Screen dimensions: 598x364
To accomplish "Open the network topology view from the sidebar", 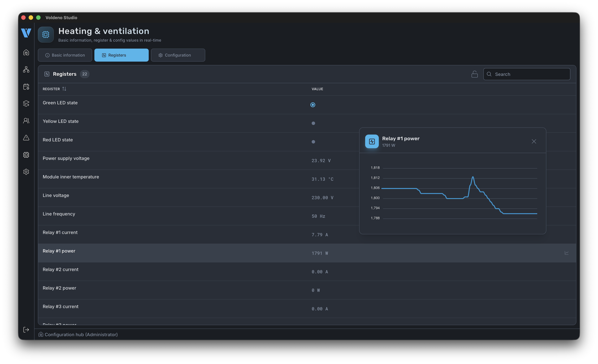I will 26,70.
